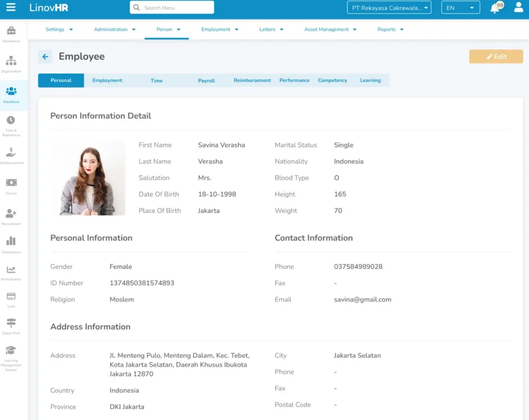The image size is (529, 420).
Task: Expand the Settings dropdown menu
Action: coord(59,29)
